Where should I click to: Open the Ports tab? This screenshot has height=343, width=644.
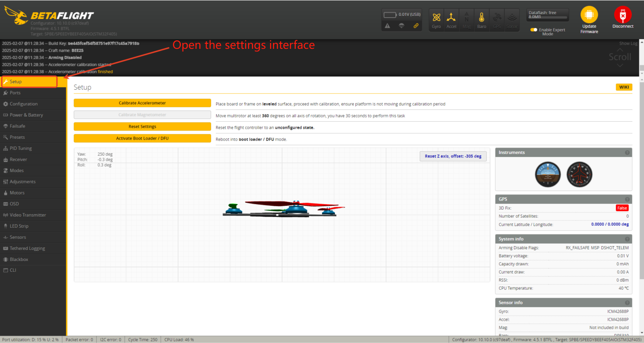coord(33,93)
